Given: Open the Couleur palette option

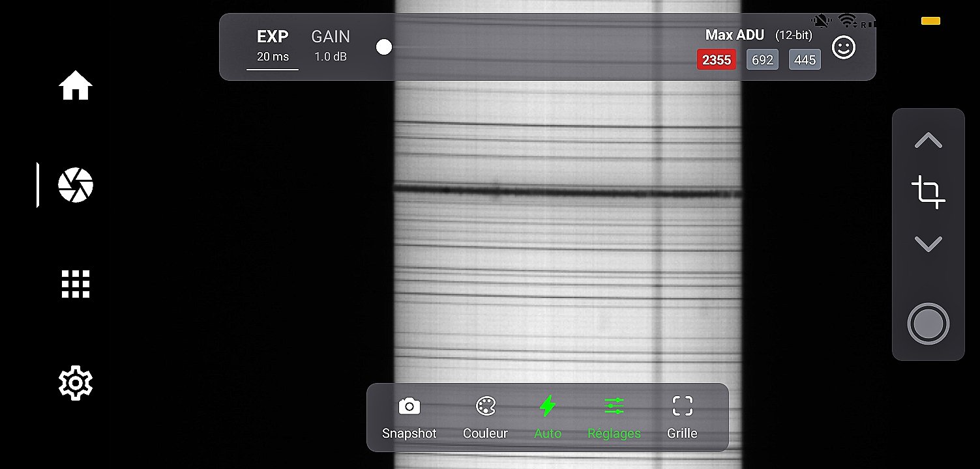Looking at the screenshot, I should pos(485,418).
